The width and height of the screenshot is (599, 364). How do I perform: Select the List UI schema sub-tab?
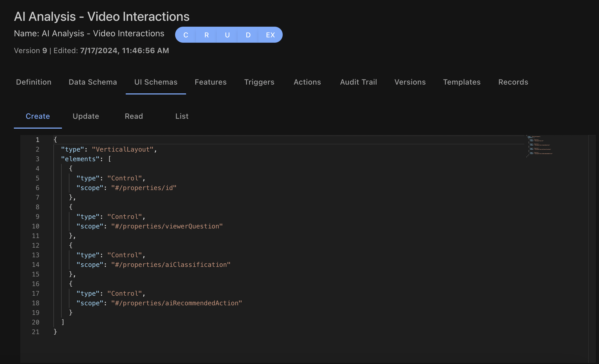182,116
